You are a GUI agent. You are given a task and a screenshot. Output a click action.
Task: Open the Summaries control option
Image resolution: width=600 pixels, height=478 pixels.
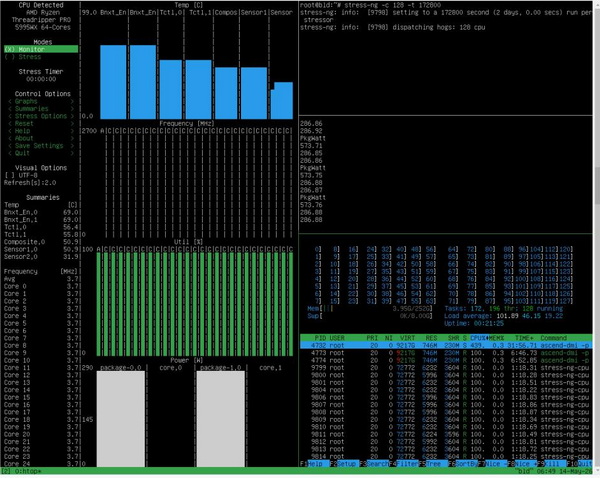coord(41,109)
